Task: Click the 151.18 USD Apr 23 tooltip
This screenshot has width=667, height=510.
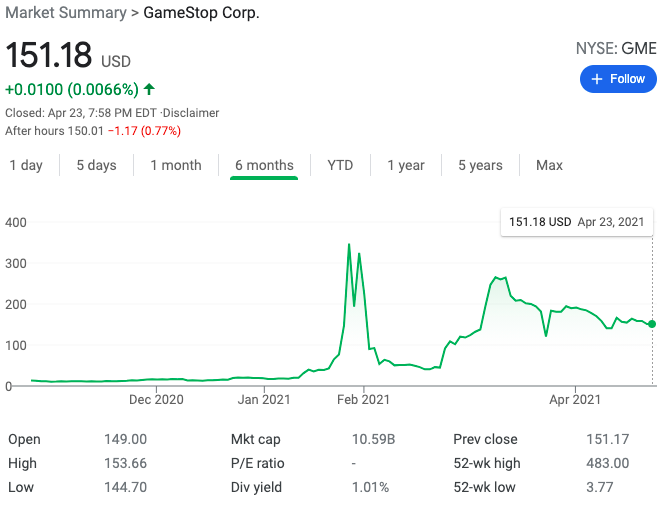Action: click(576, 222)
